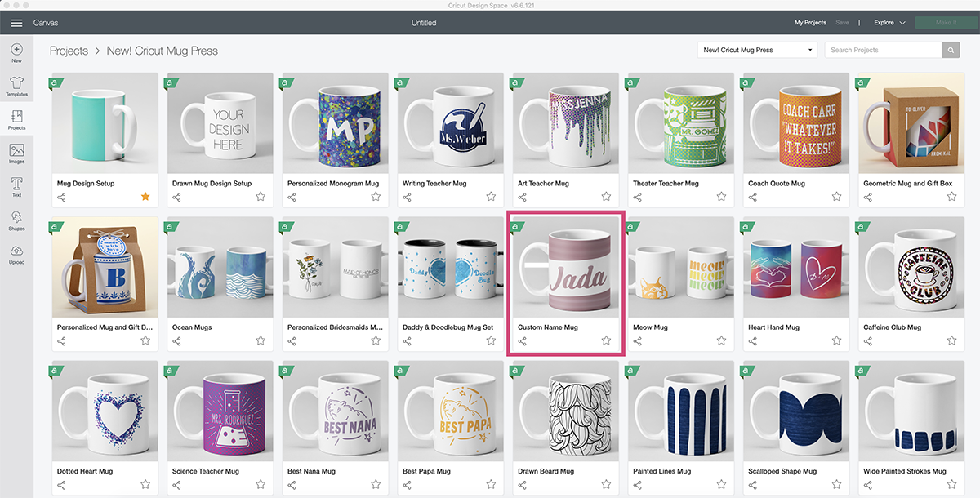980x498 pixels.
Task: Open the Drawn Beard Mug thumbnail
Action: (567, 411)
